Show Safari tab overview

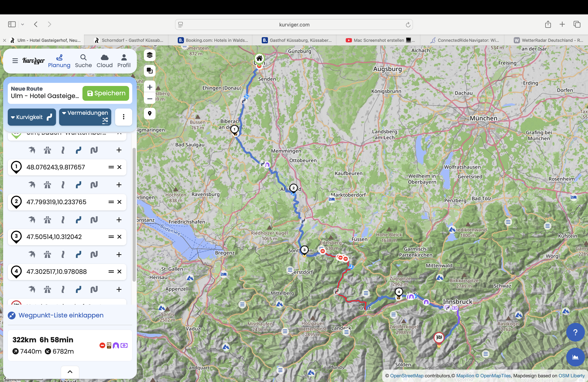577,24
